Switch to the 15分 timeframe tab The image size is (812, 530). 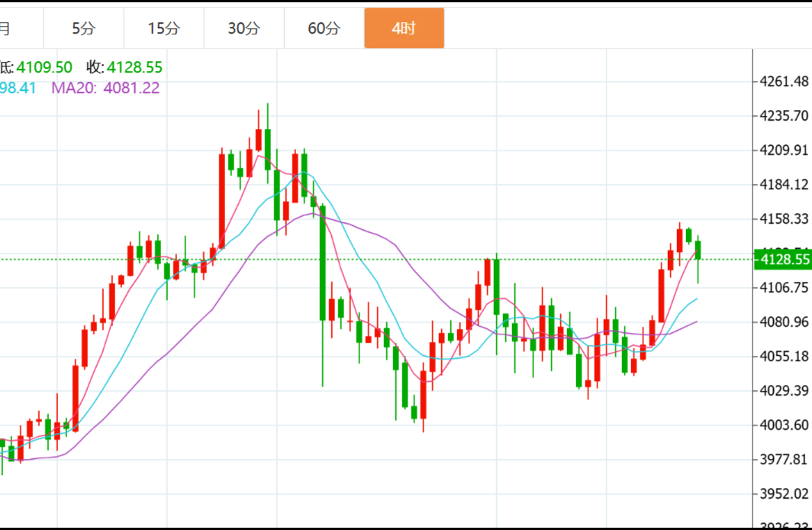(x=164, y=28)
